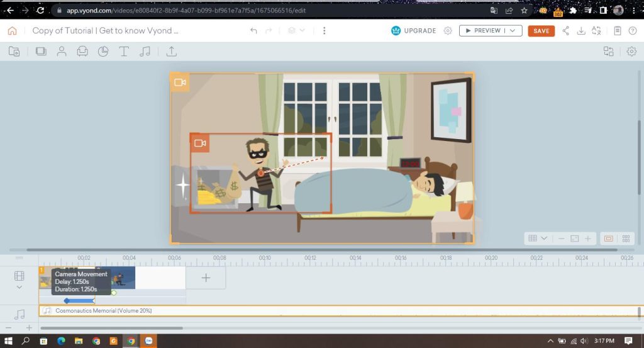Image resolution: width=644 pixels, height=348 pixels.
Task: Open the Download icon
Action: [580, 30]
